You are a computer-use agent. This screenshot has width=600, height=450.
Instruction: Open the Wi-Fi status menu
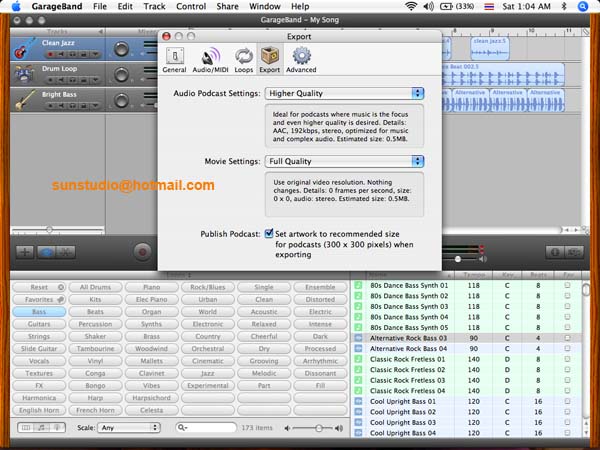pyautogui.click(x=411, y=7)
